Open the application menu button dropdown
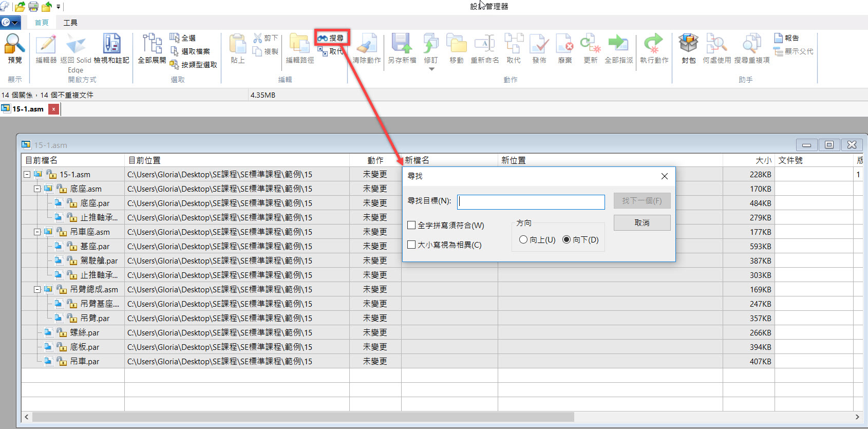Image resolution: width=868 pixels, height=429 pixels. pyautogui.click(x=10, y=23)
